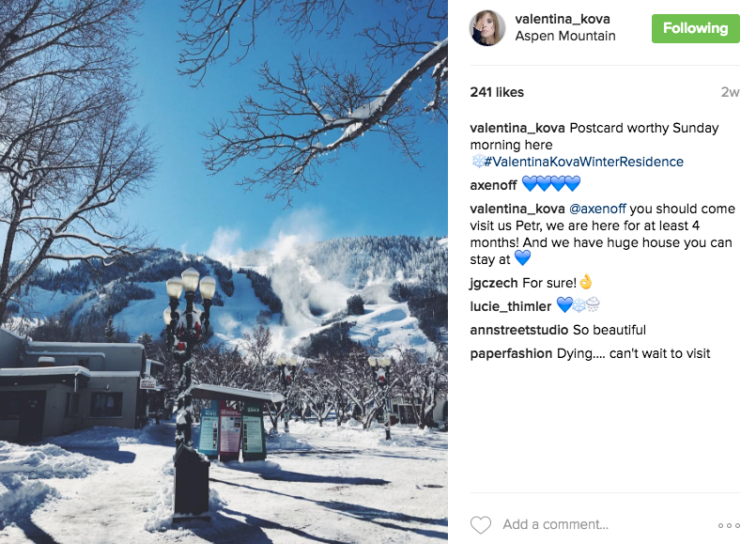Open the 2w post timestamp
This screenshot has width=756, height=544.
(x=730, y=92)
